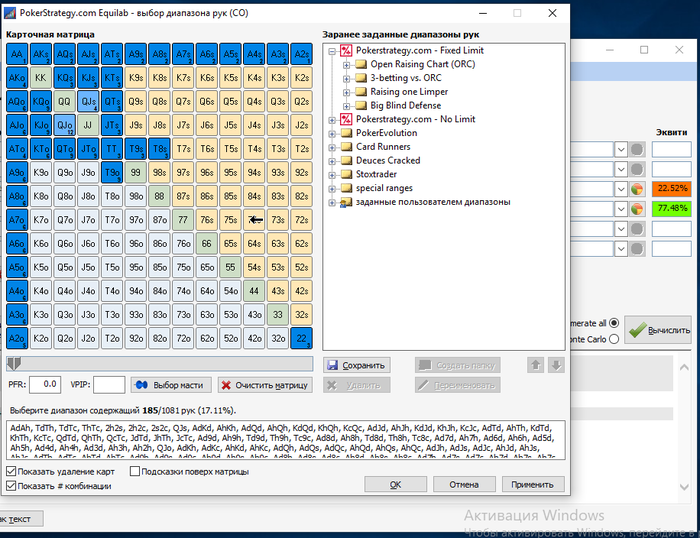Viewport: 700px width, 538px height.
Task: Toggle 'Показать # комбинации' checkbox
Action: pos(11,486)
